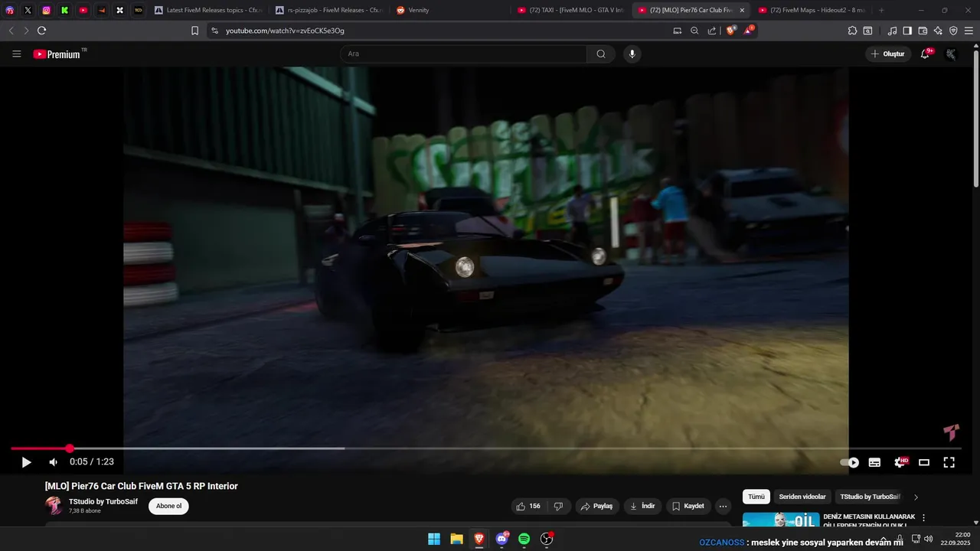This screenshot has width=980, height=551.
Task: Open the DENİZ METASINI video thumbnail
Action: [x=781, y=520]
